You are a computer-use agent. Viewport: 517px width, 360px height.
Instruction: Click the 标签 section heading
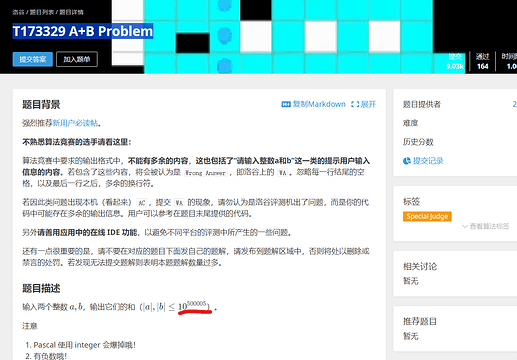click(411, 201)
